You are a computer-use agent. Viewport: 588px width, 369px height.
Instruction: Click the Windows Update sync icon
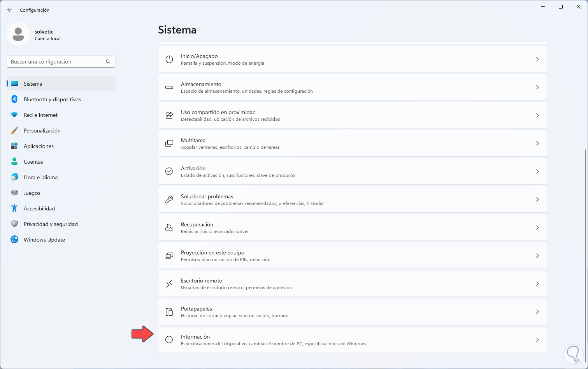pyautogui.click(x=14, y=240)
